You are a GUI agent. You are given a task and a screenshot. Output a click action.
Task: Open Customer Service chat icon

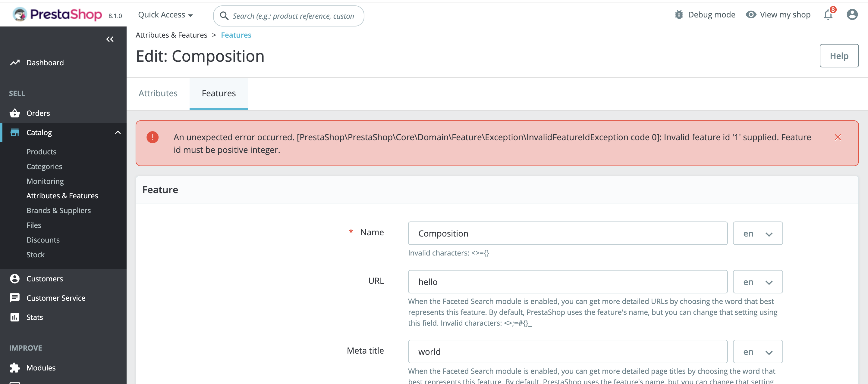(15, 298)
